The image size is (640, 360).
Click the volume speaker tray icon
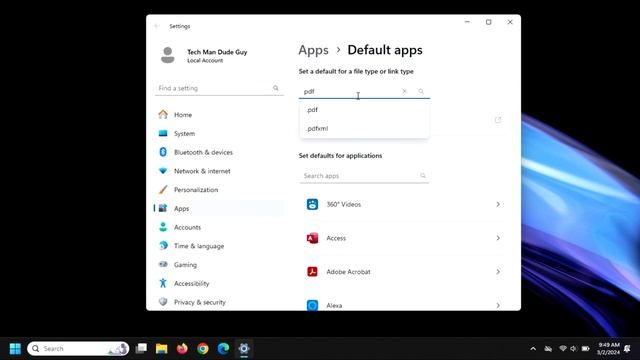click(573, 349)
